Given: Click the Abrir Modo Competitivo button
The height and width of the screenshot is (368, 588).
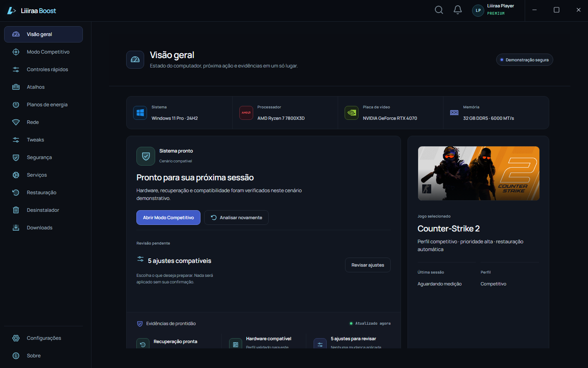Looking at the screenshot, I should pos(168,218).
